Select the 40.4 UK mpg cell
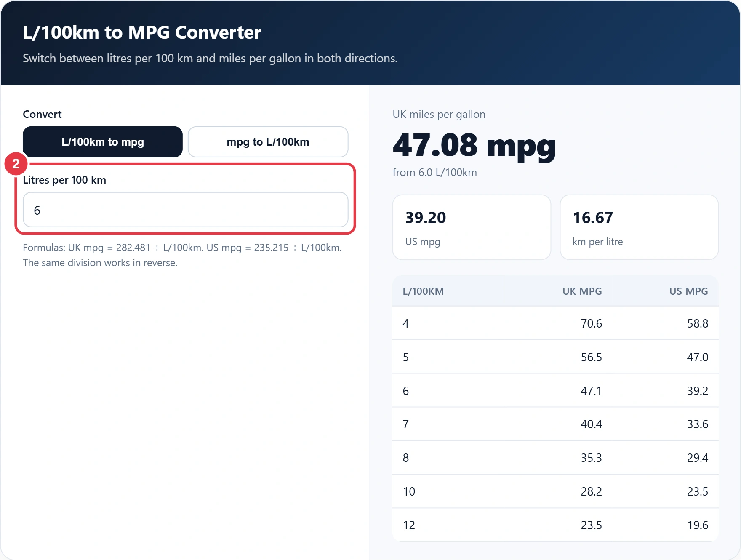Image resolution: width=741 pixels, height=560 pixels. pyautogui.click(x=591, y=424)
